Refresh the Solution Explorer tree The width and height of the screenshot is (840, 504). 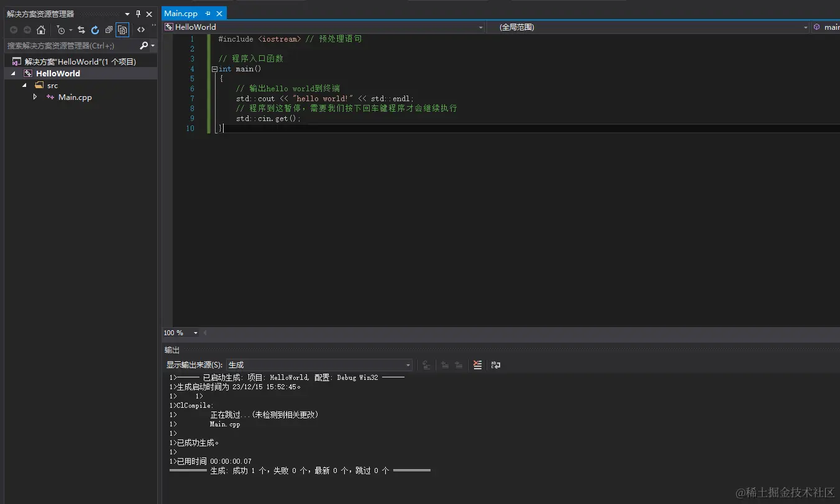(x=95, y=30)
